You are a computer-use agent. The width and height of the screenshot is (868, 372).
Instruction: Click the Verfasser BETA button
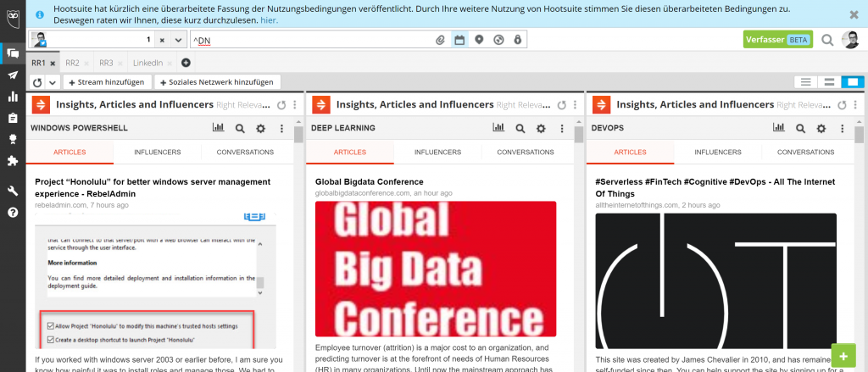[x=778, y=40]
